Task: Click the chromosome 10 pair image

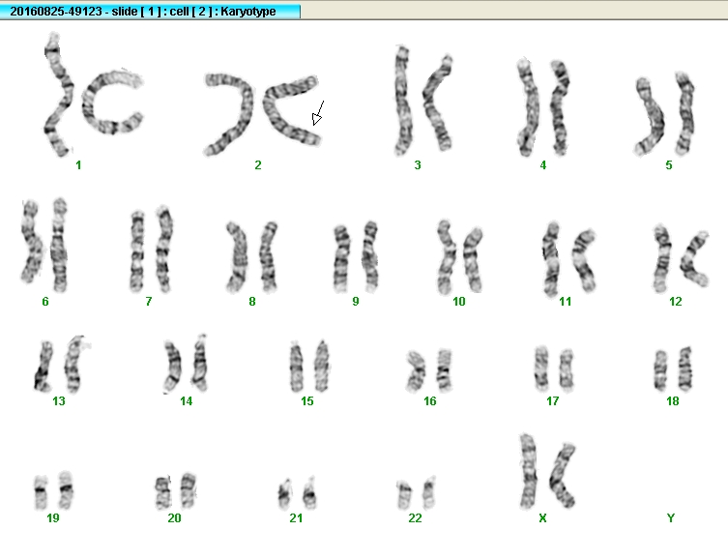Action: (x=460, y=257)
